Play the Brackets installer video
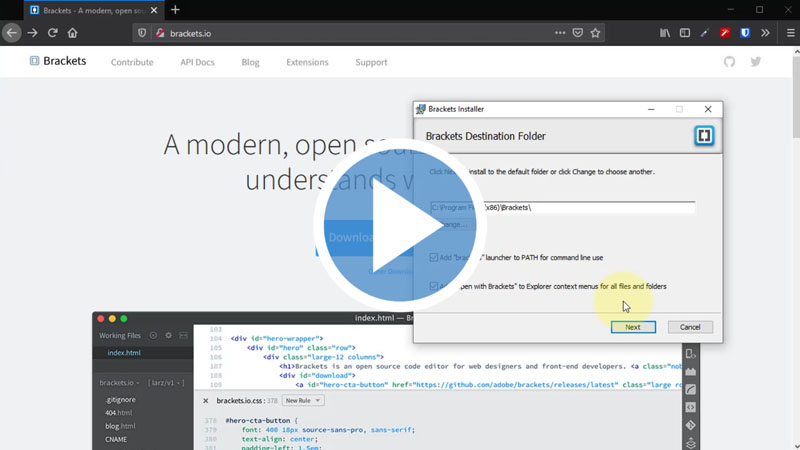Image resolution: width=800 pixels, height=450 pixels. pyautogui.click(x=400, y=224)
